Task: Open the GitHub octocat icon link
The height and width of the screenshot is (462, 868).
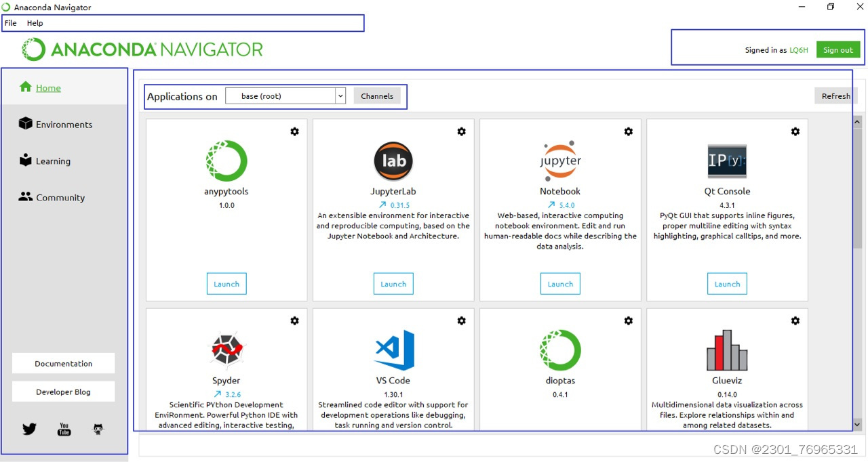Action: (98, 429)
